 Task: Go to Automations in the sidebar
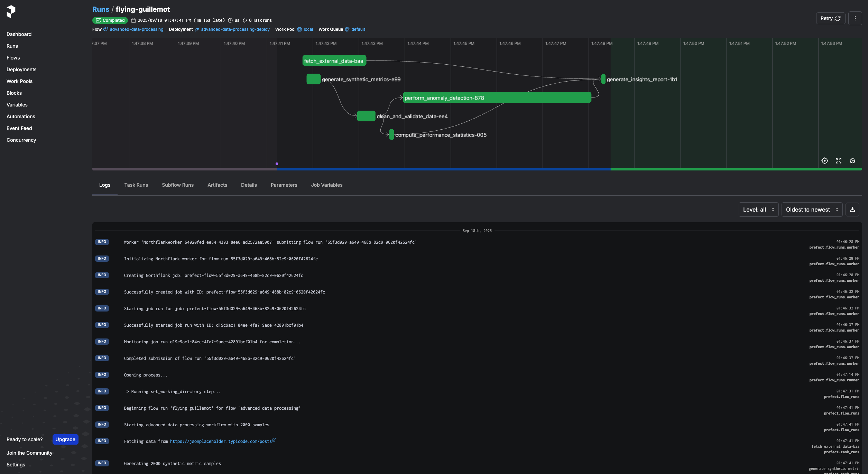point(21,117)
